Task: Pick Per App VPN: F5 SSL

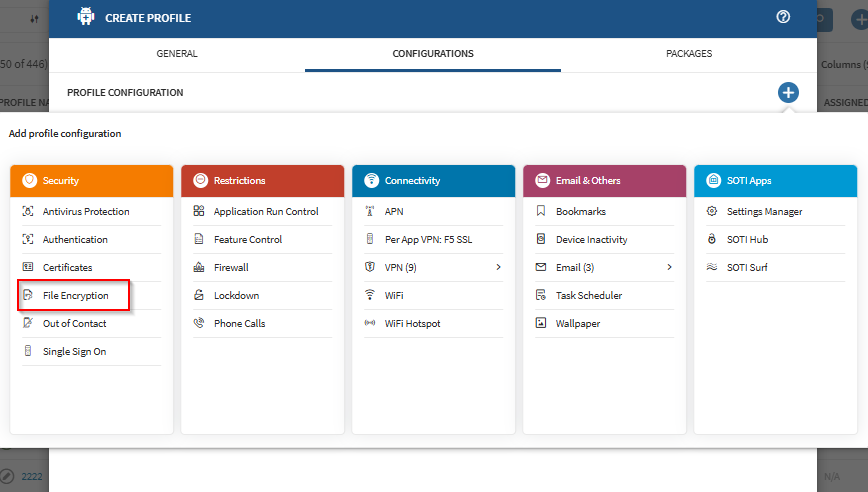Action: (x=427, y=240)
